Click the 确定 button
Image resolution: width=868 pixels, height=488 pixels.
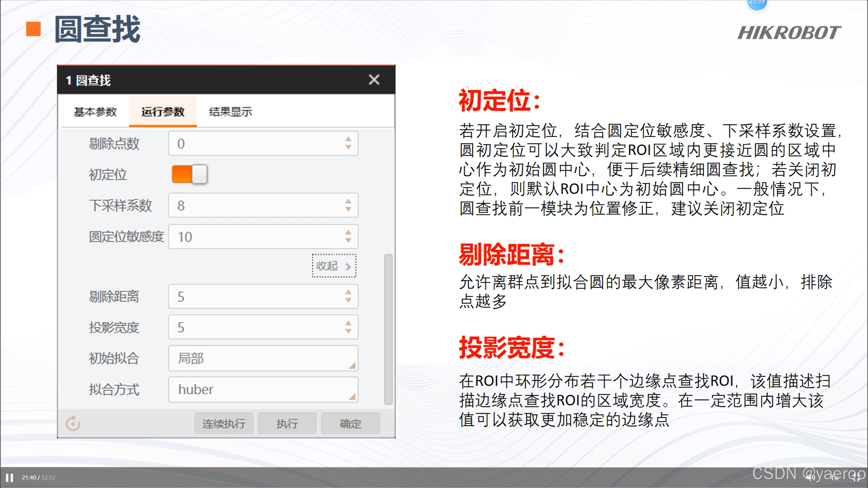(x=350, y=424)
